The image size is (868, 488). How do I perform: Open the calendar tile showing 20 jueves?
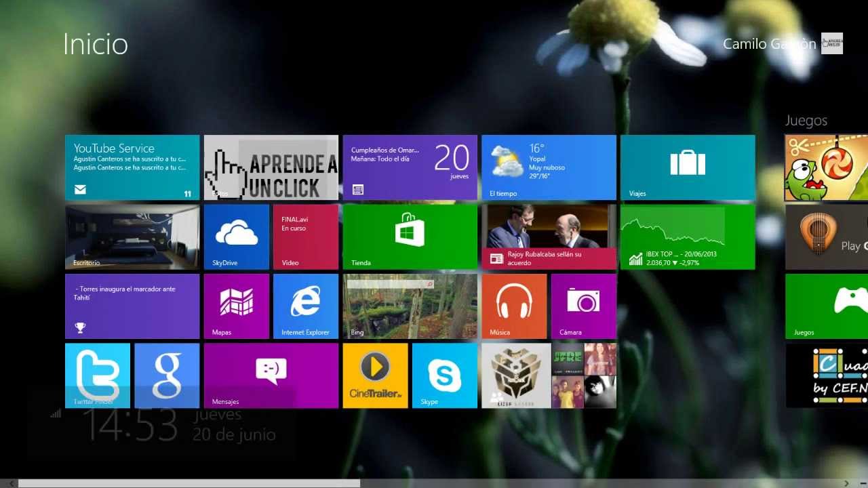410,167
